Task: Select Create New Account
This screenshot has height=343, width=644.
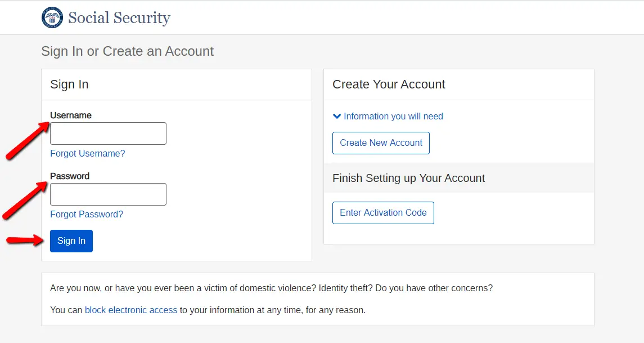Action: (381, 143)
